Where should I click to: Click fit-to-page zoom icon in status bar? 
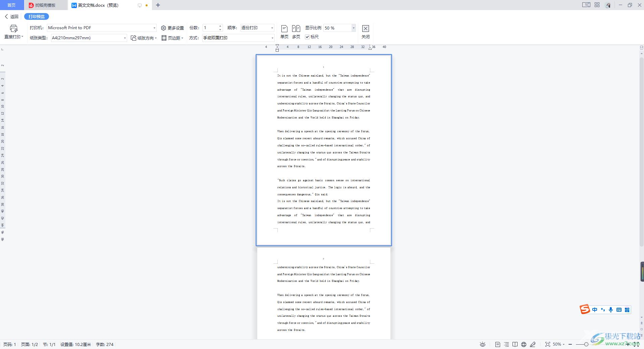click(x=547, y=344)
